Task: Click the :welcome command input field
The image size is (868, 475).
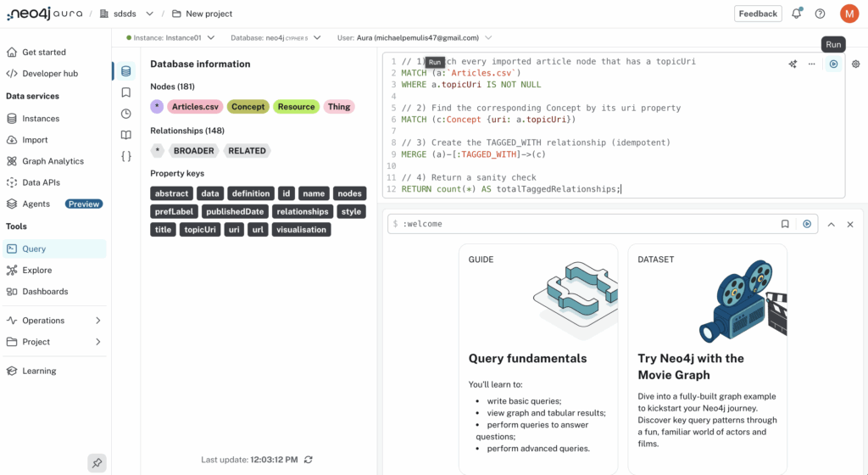Action: [585, 224]
